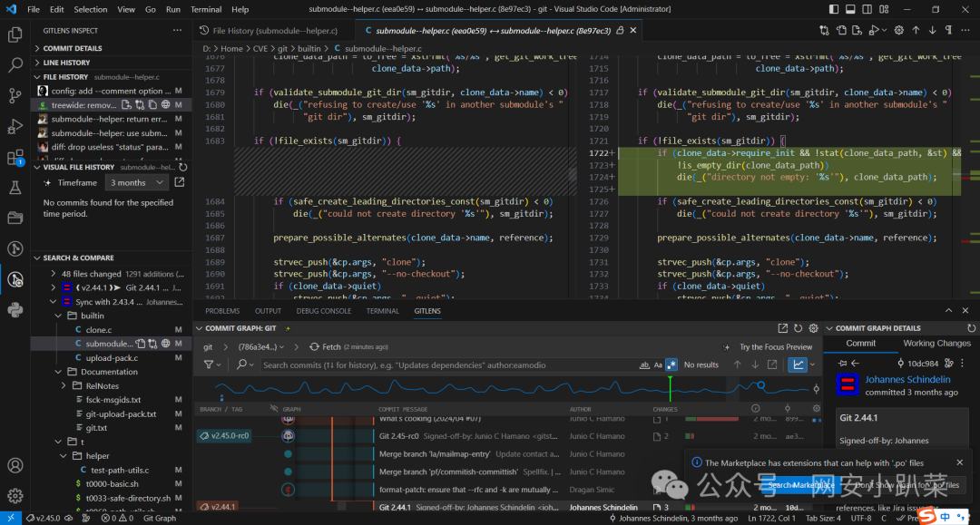
Task: Navigate to next change with down arrow
Action: pyautogui.click(x=932, y=30)
